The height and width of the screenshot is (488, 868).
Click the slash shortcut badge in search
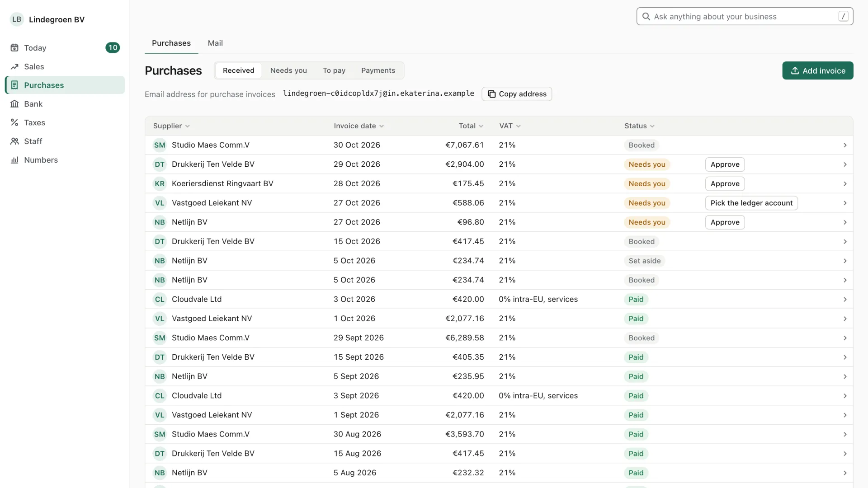(x=843, y=16)
